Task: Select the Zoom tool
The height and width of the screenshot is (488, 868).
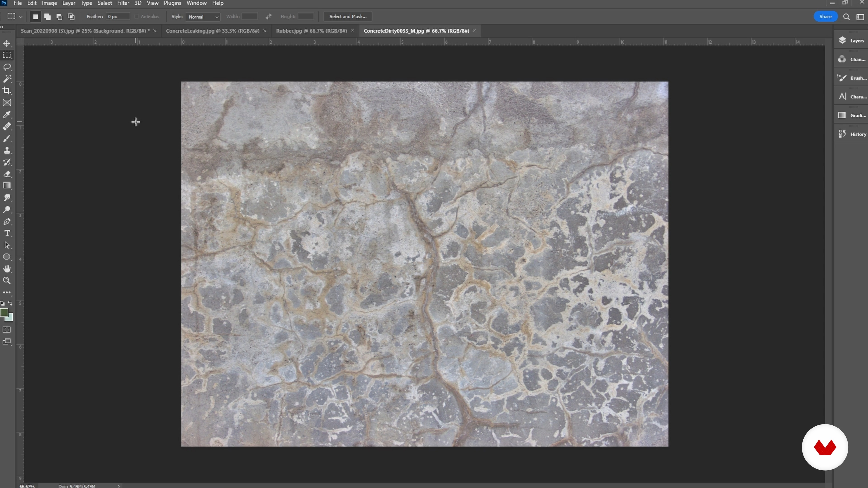Action: (x=7, y=281)
